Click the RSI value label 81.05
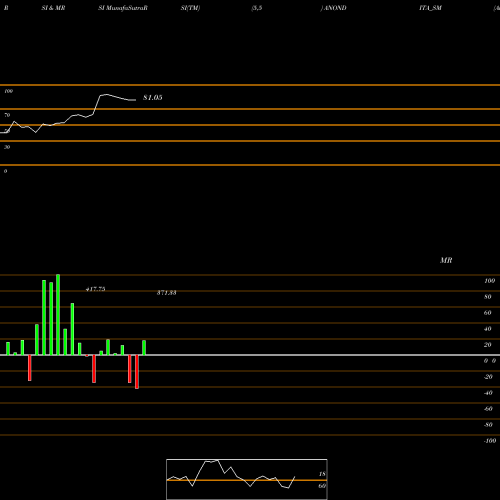Image resolution: width=500 pixels, height=500 pixels. [x=153, y=98]
